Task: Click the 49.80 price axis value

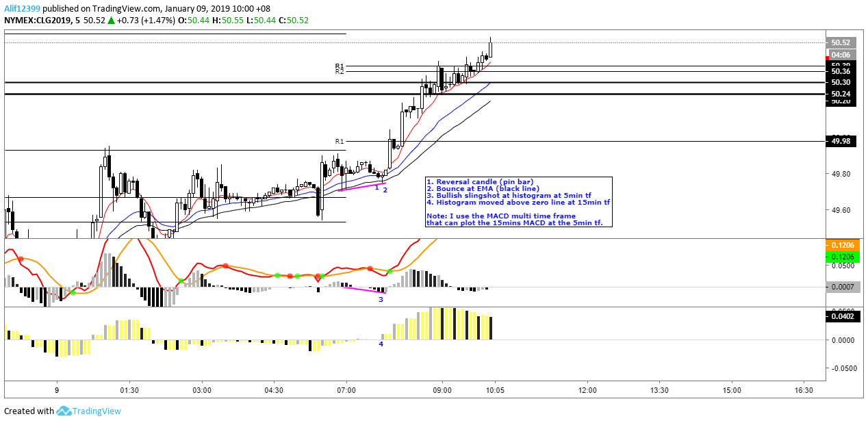Action: pyautogui.click(x=841, y=174)
